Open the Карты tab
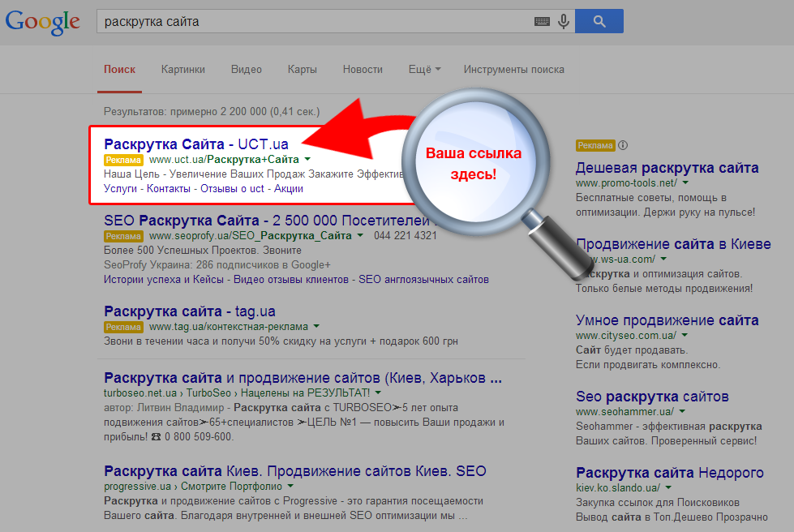This screenshot has width=794, height=532. coord(303,70)
